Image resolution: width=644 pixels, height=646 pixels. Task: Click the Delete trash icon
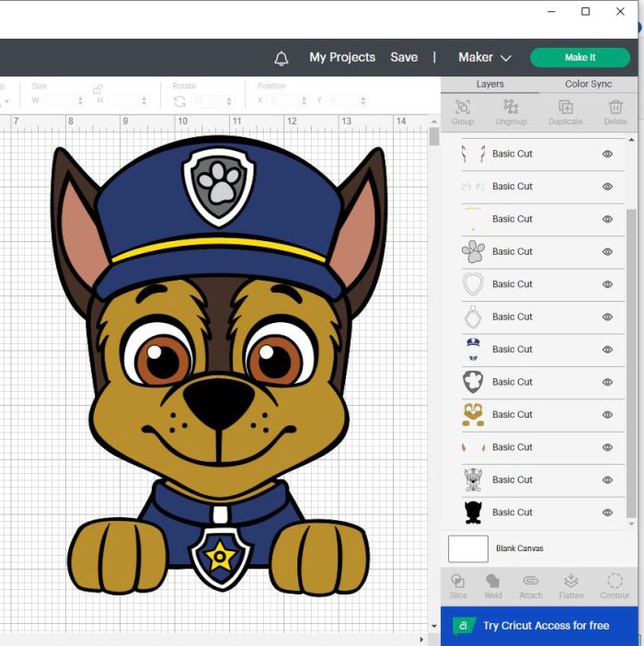(x=615, y=107)
